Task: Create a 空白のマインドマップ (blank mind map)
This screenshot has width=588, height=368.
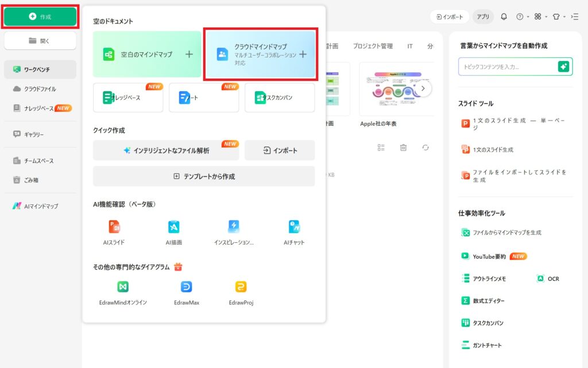Action: tap(147, 55)
